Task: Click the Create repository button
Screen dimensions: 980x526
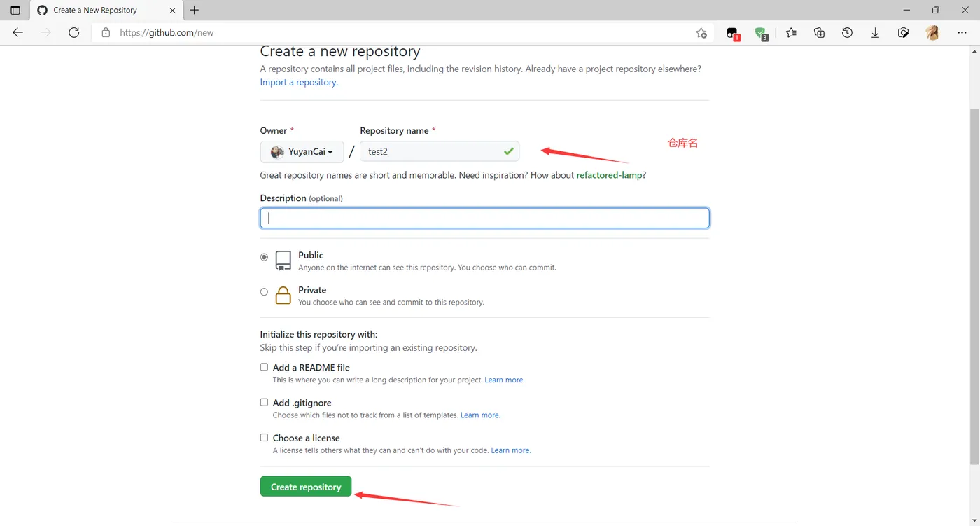Action: (306, 487)
